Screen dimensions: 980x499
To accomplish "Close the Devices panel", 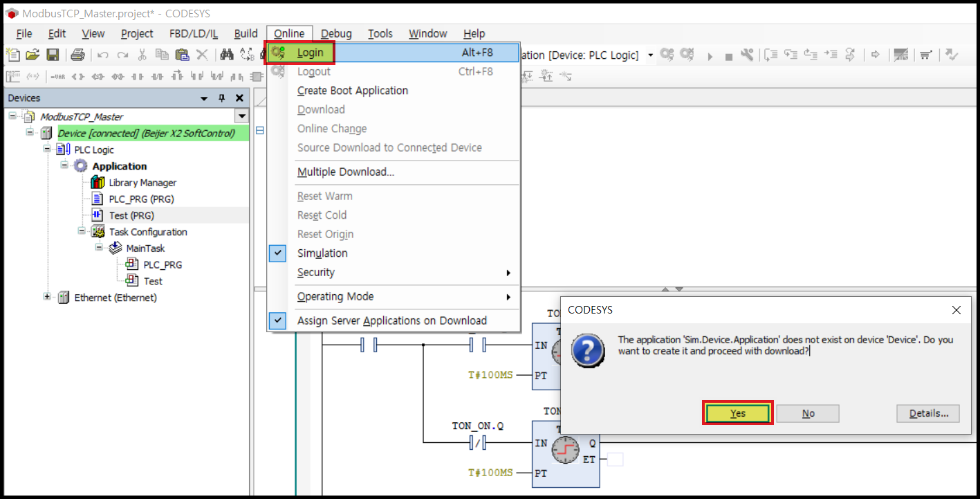I will pos(239,98).
